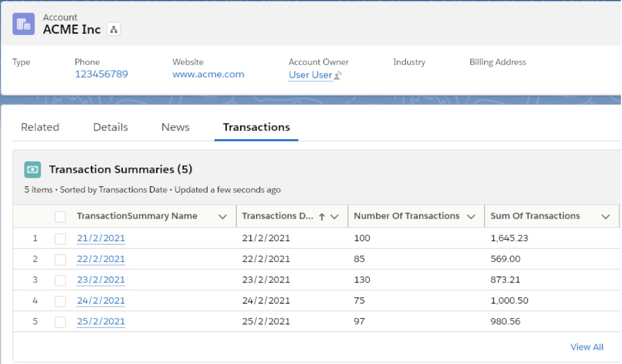Open the 23/2/2021 transaction summary record
Viewport: 622px width, 364px height.
pyautogui.click(x=101, y=280)
